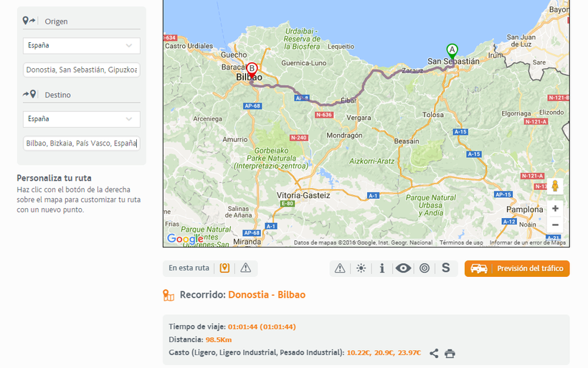Click the Street View pegman icon

point(554,186)
